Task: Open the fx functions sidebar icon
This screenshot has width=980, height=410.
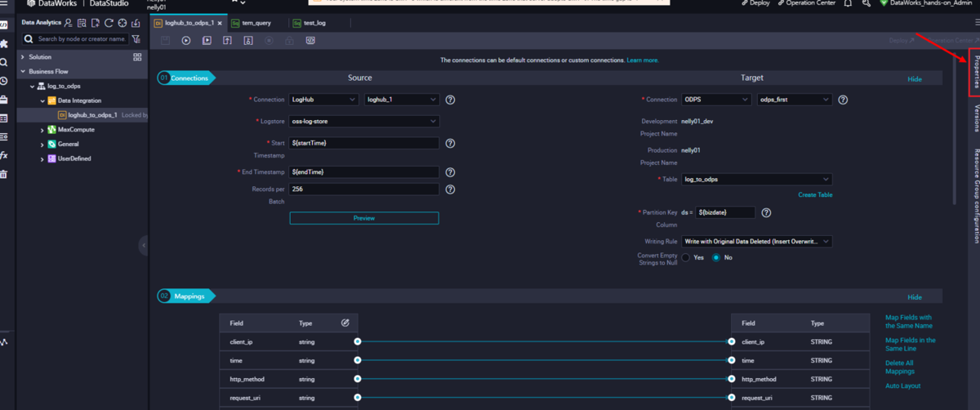Action: (4, 155)
